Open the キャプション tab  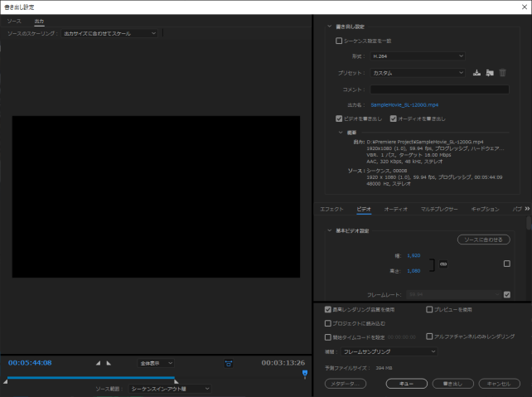(x=485, y=209)
